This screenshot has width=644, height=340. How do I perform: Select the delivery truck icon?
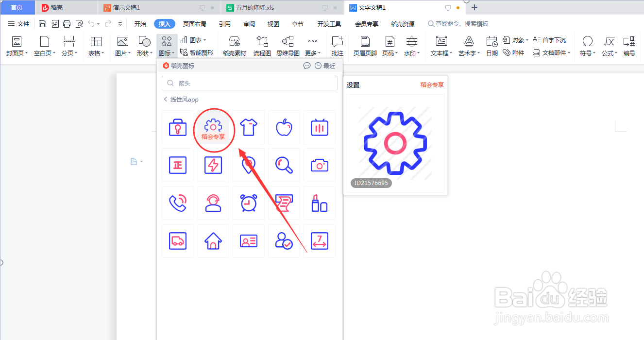click(x=177, y=241)
